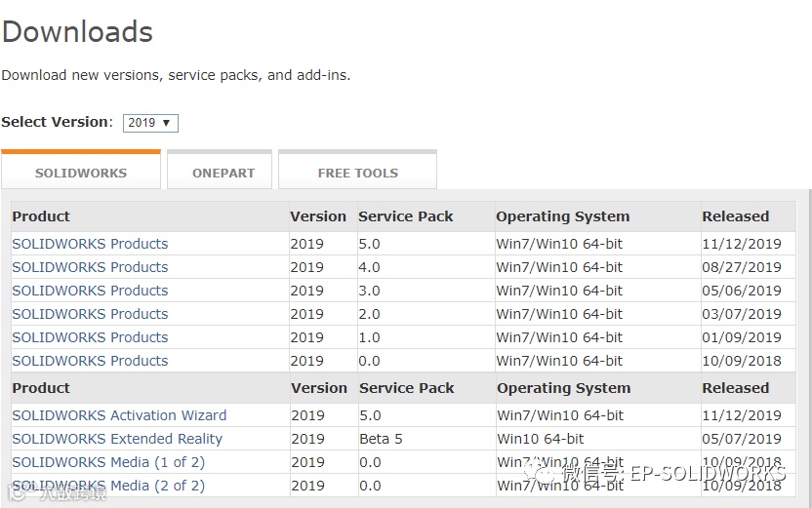Open the SOLIDWORKS Media (2 of 2) link
The image size is (812, 508).
108,486
